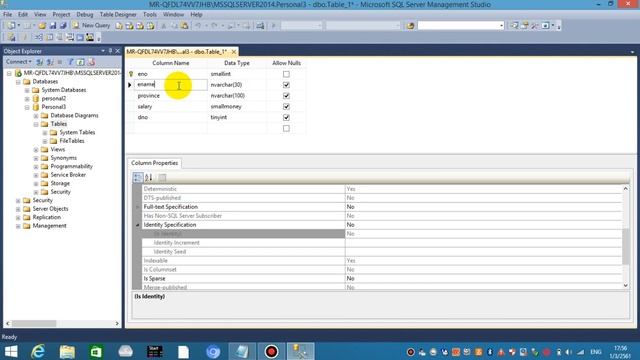640x360 pixels.
Task: Click the Relationships icon in Table Designer toolbar
Action: (38, 38)
